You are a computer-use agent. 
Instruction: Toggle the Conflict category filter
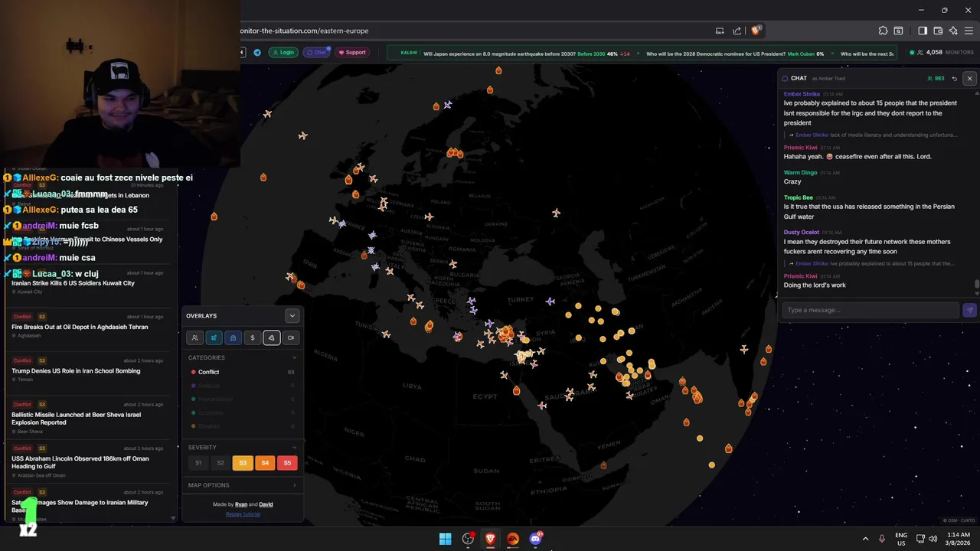click(x=243, y=372)
